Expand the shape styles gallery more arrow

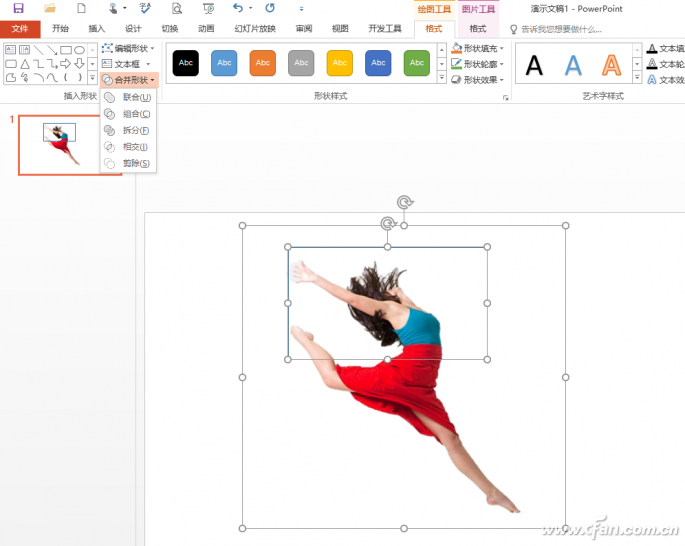click(x=442, y=78)
